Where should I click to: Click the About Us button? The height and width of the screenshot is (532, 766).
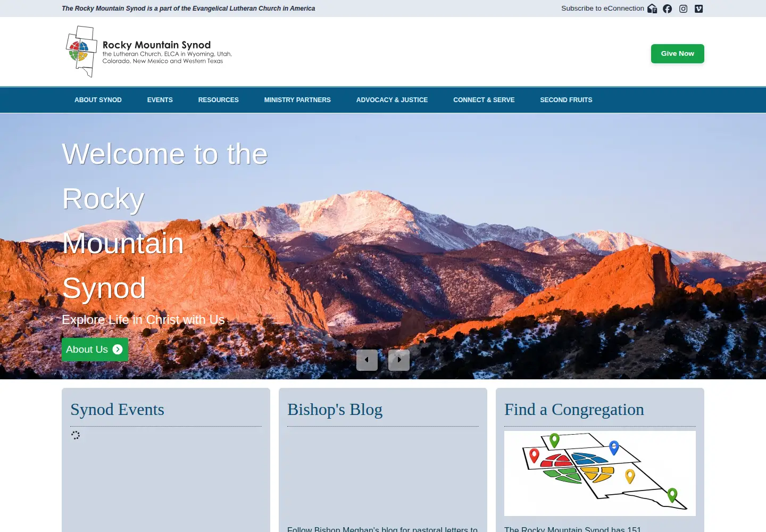click(x=95, y=350)
